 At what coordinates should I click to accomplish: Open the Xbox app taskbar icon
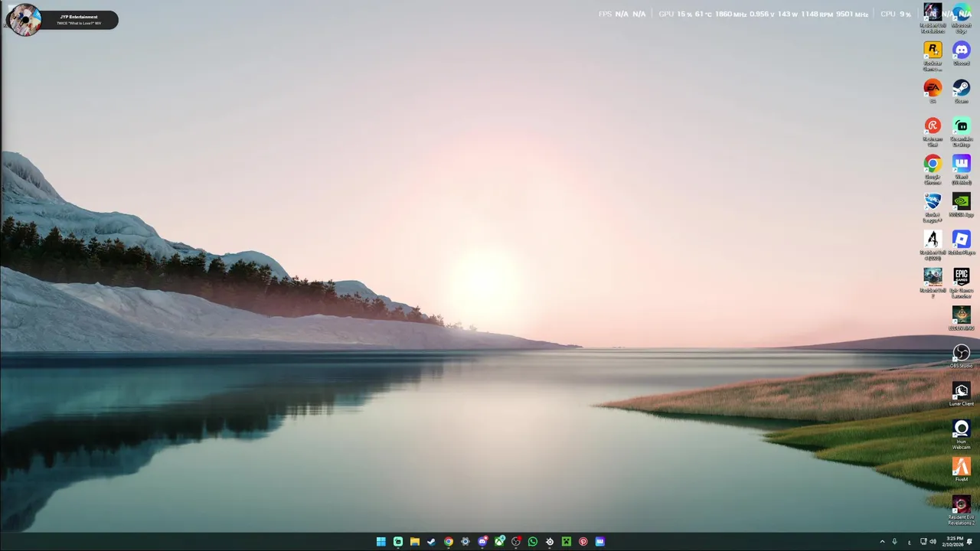pos(499,542)
